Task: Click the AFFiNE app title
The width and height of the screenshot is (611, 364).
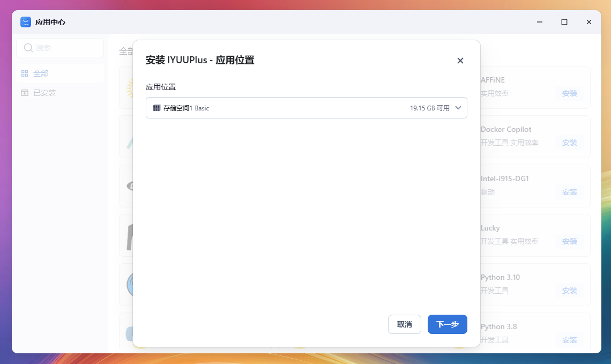Action: point(493,80)
